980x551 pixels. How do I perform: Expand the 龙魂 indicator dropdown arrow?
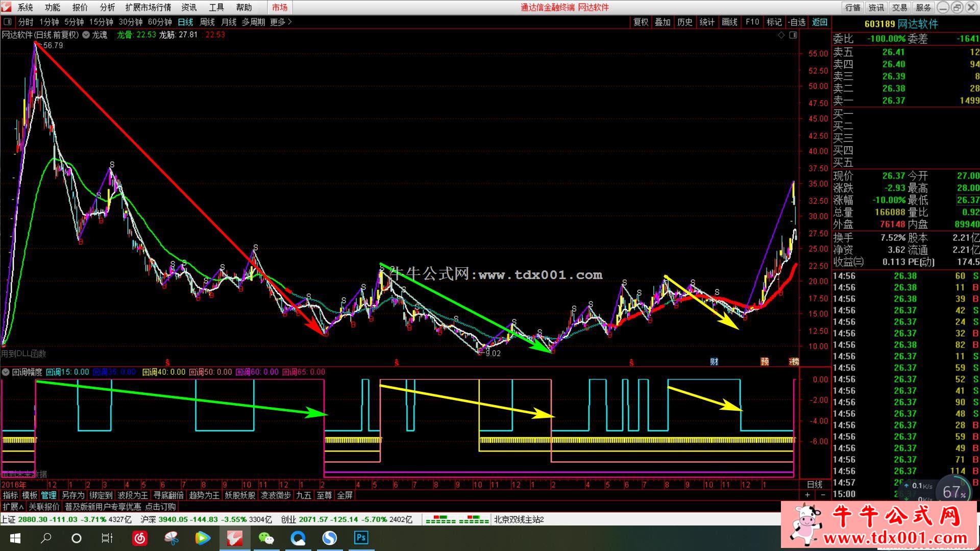coord(86,35)
